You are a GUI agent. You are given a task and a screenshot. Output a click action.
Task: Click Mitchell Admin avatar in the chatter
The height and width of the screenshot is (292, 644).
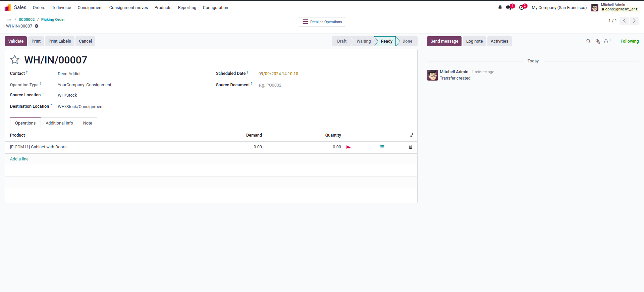pyautogui.click(x=432, y=75)
